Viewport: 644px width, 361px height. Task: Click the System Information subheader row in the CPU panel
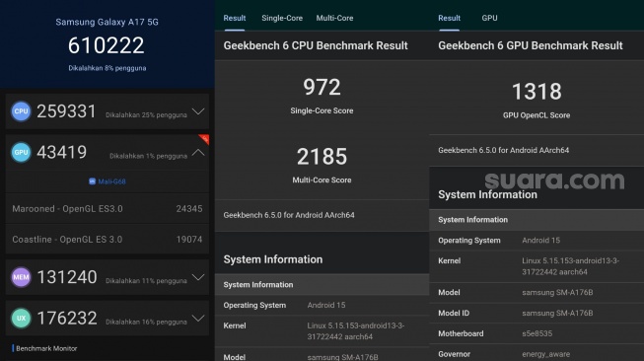tap(322, 285)
